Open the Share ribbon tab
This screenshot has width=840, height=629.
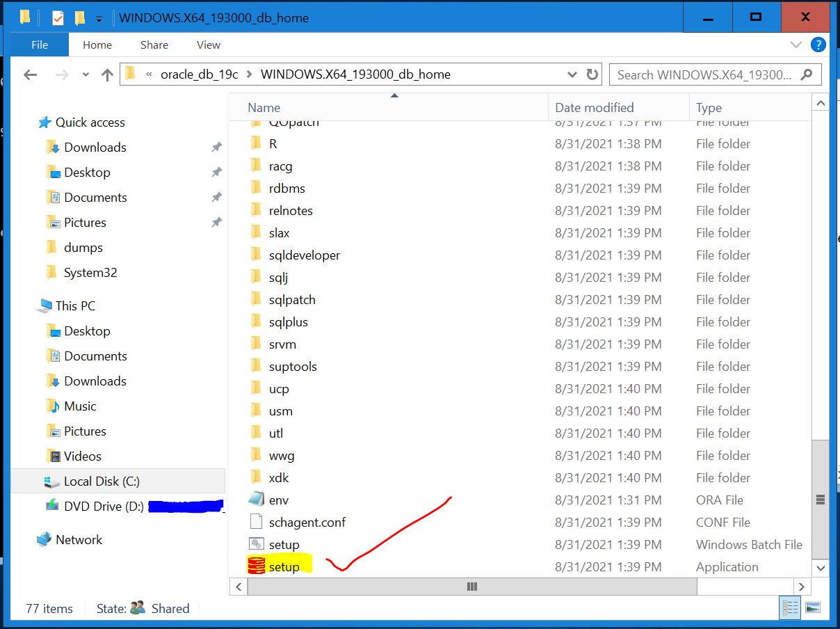pyautogui.click(x=154, y=45)
